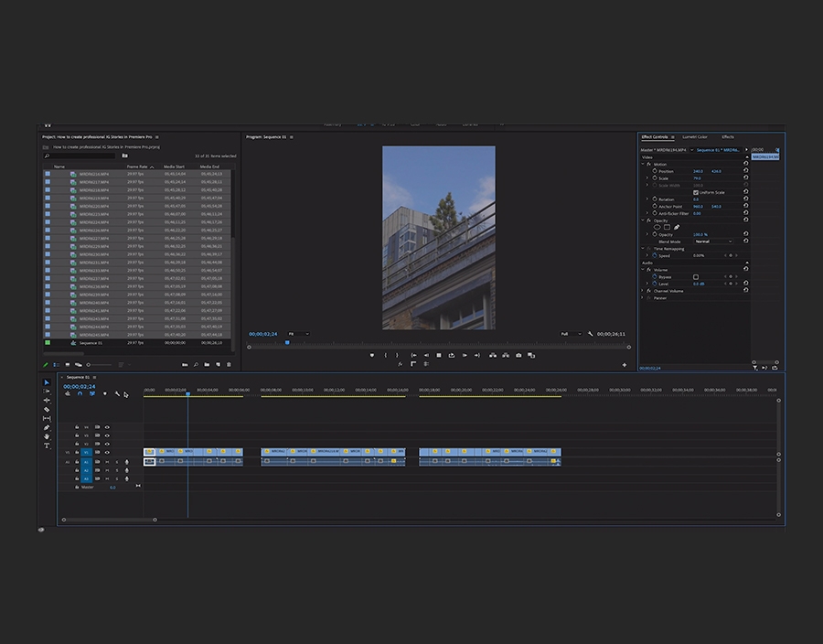This screenshot has width=823, height=644.
Task: Select the Type tool
Action: 47,445
